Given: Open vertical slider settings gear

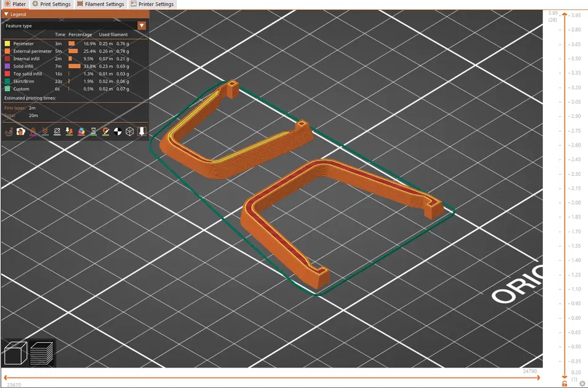Looking at the screenshot, I should (582, 384).
